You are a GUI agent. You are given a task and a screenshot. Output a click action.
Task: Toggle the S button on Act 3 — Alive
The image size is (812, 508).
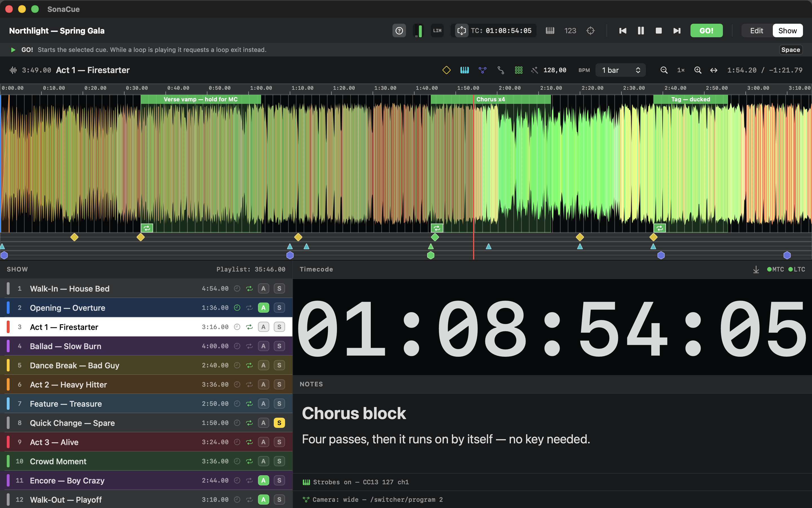point(279,442)
